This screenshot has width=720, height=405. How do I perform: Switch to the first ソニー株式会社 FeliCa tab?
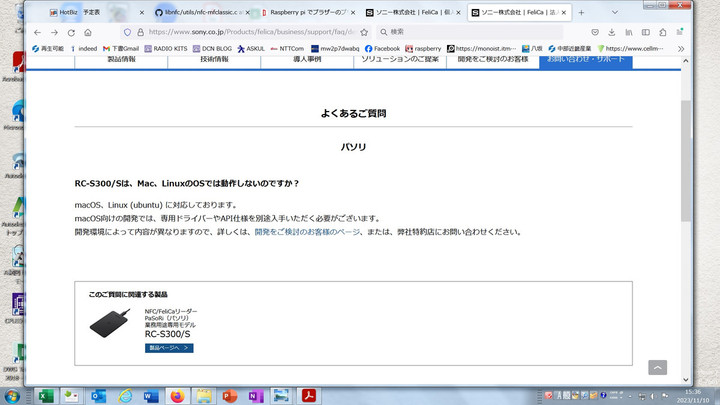413,12
